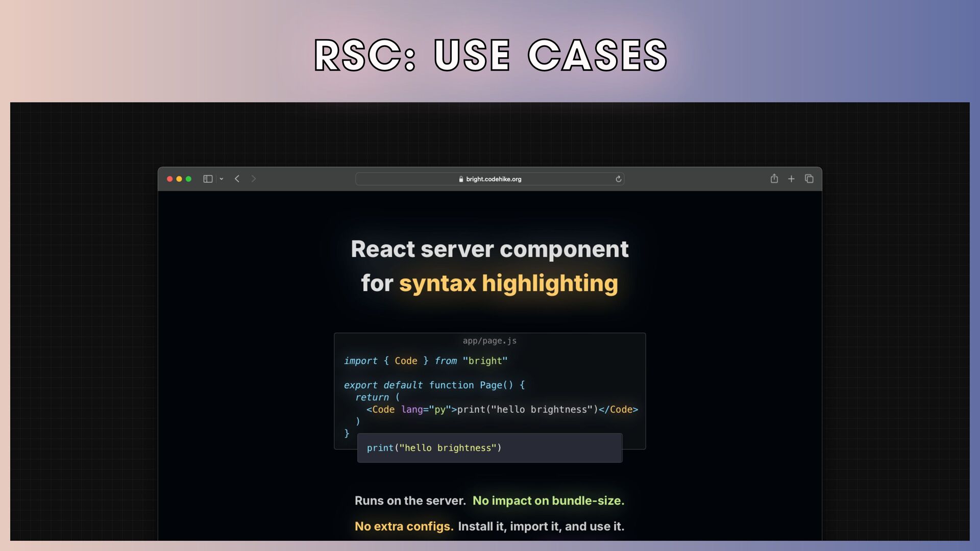Show the tab overview icon
The height and width of the screenshot is (551, 980).
coord(809,179)
